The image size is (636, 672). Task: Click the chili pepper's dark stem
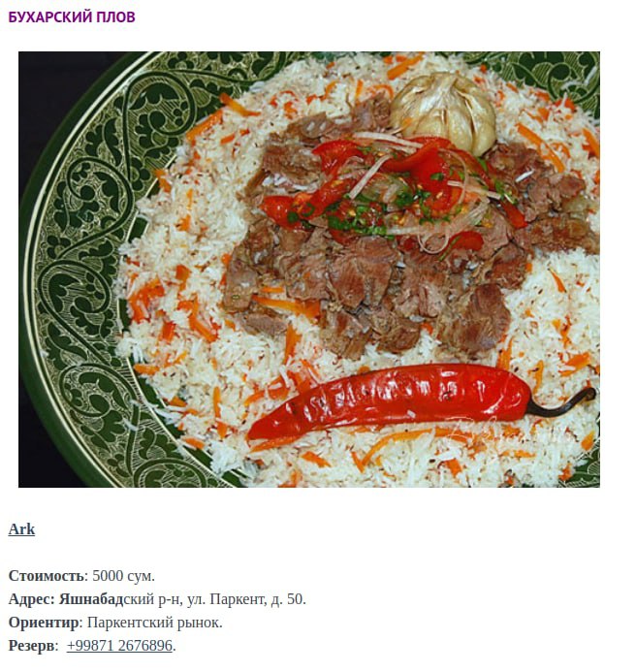tap(563, 405)
